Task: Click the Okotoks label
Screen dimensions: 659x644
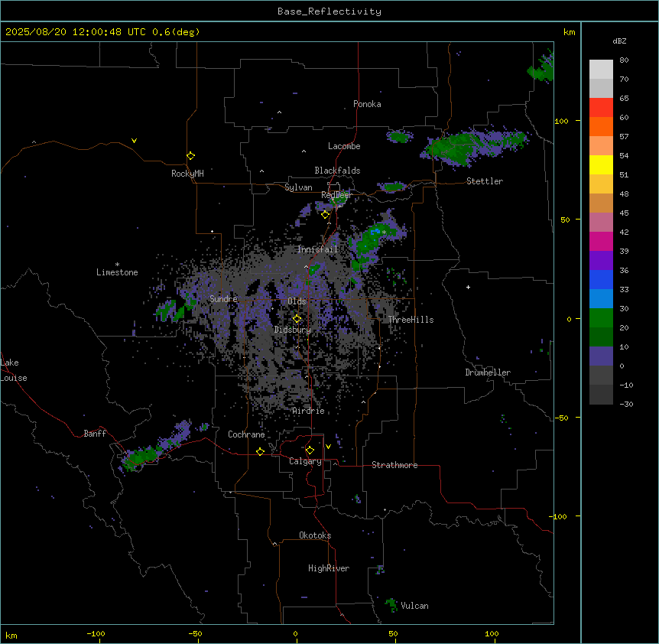Action: (x=315, y=535)
